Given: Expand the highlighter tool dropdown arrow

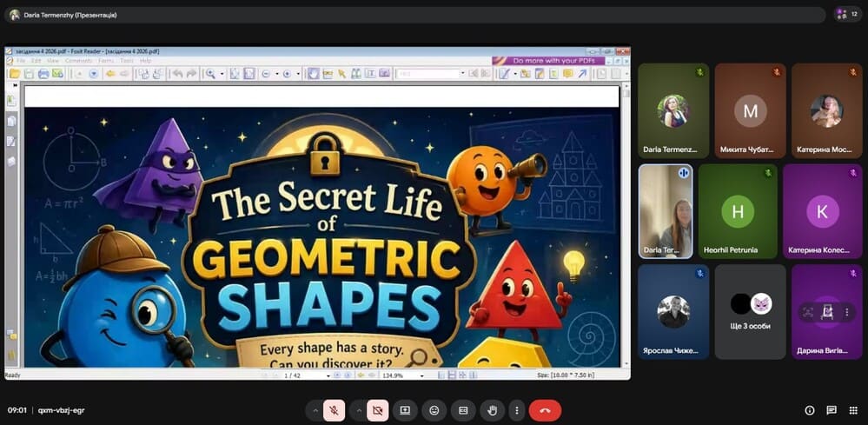Looking at the screenshot, I should [x=515, y=74].
